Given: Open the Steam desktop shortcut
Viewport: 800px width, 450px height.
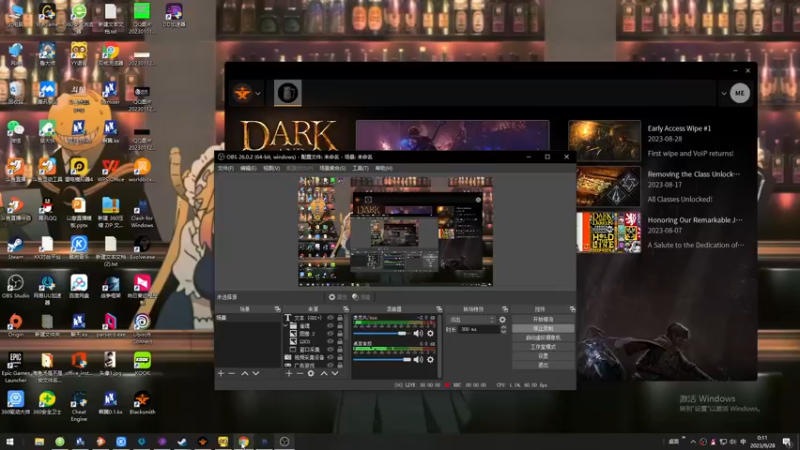Looking at the screenshot, I should [15, 248].
